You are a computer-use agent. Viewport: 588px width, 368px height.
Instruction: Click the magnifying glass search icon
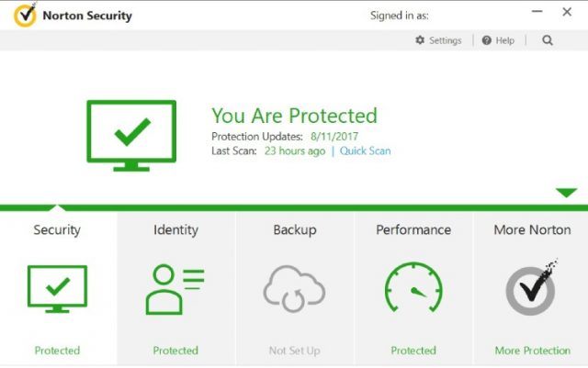click(548, 40)
